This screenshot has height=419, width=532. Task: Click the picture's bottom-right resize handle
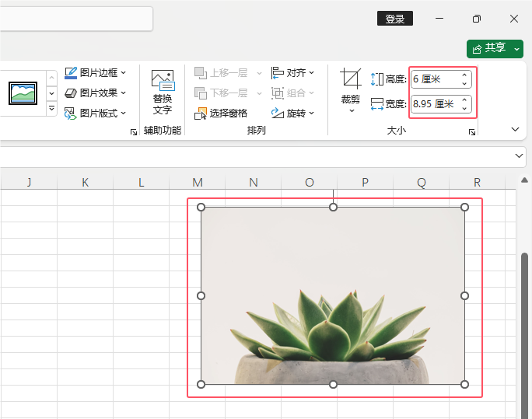pos(465,384)
